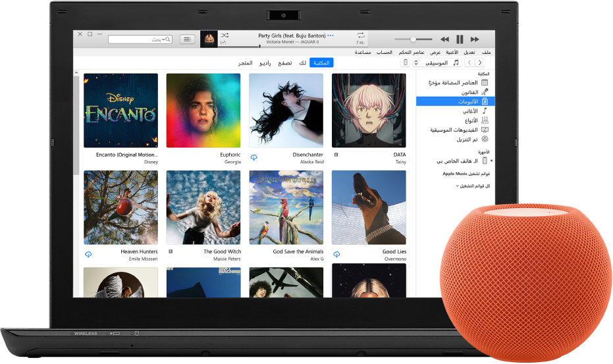Click the scroll up arrow of album grid

coord(76,73)
